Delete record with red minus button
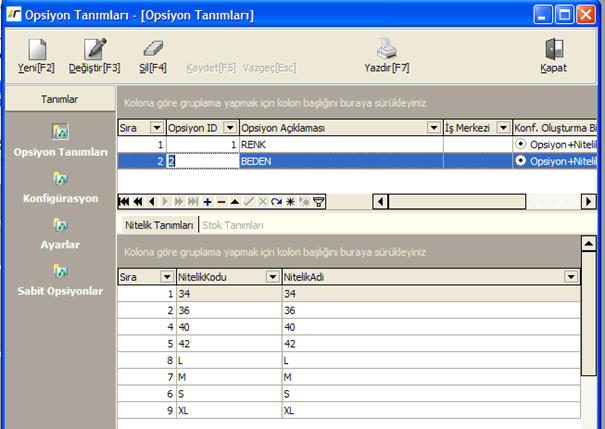Image resolution: width=605 pixels, height=429 pixels. (221, 201)
